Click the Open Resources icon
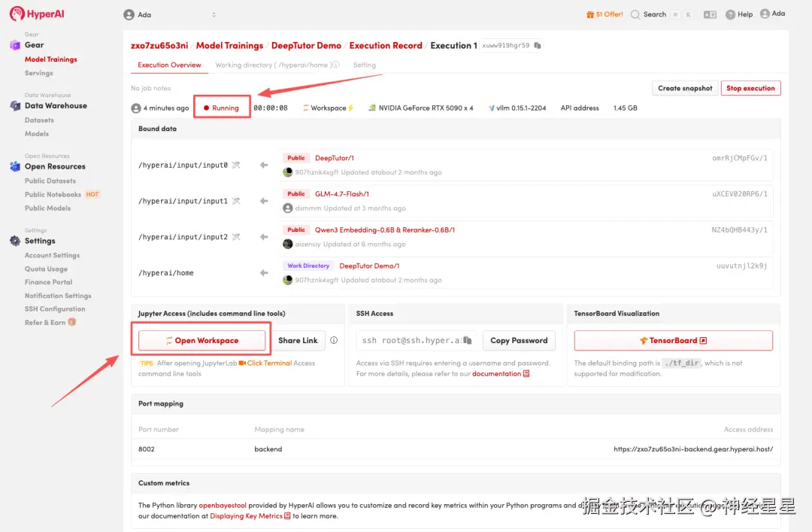The height and width of the screenshot is (532, 812). click(15, 166)
